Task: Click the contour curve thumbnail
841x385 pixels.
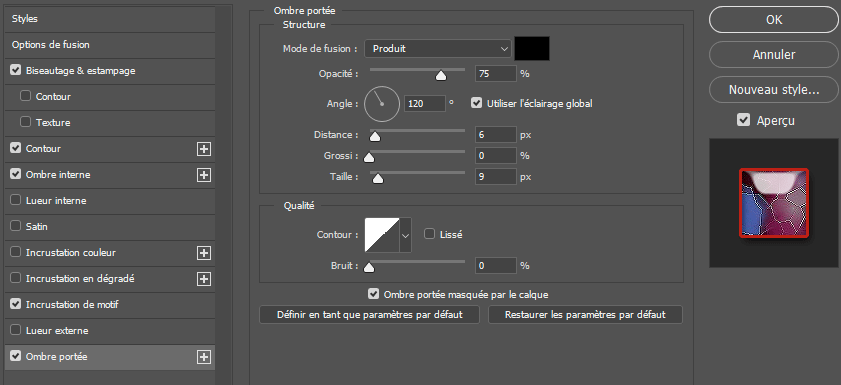Action: click(382, 235)
